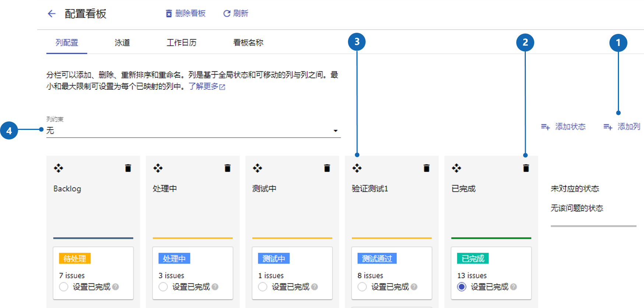Show help for 已完成 card's 设置已完成
644x308 pixels.
514,287
